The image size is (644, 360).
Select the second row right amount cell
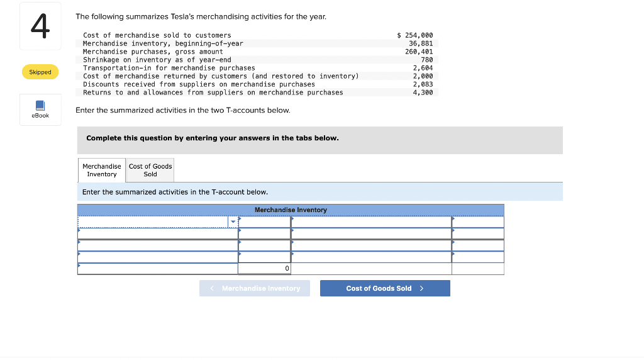[478, 234]
